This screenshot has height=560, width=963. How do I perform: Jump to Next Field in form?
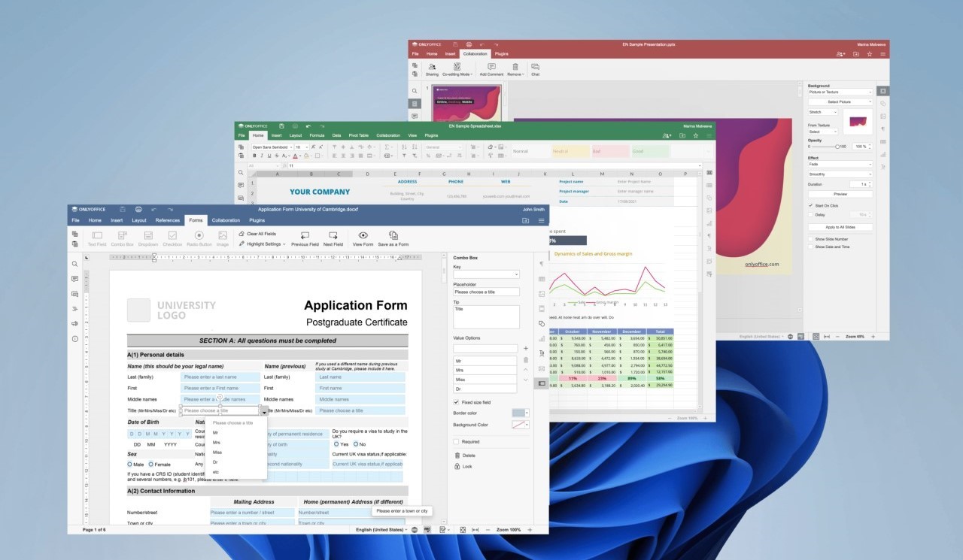click(x=333, y=238)
